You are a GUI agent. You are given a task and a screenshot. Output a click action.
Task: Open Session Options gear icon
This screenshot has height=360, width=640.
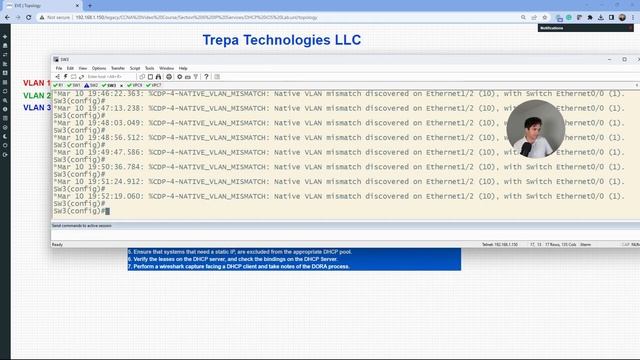pyautogui.click(x=180, y=77)
